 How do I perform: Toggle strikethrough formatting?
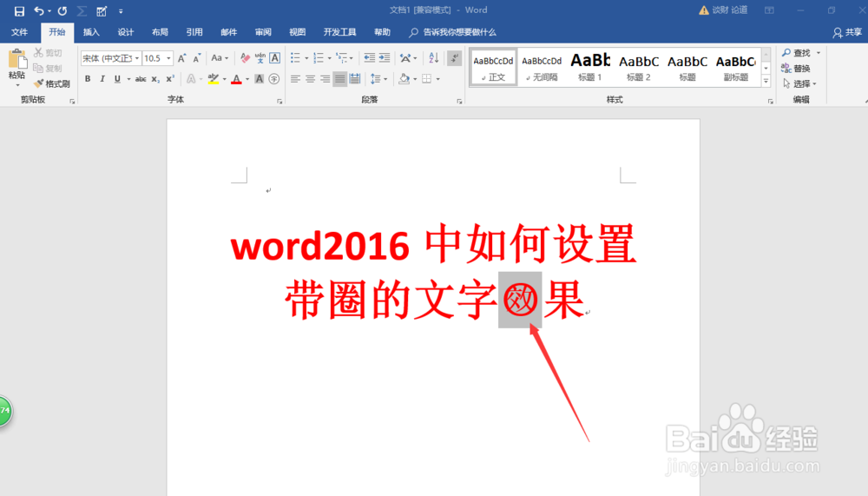pos(141,79)
